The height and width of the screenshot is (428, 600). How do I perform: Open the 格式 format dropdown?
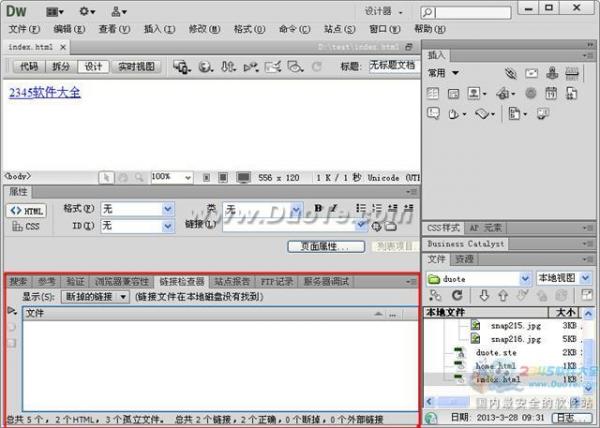[138, 210]
